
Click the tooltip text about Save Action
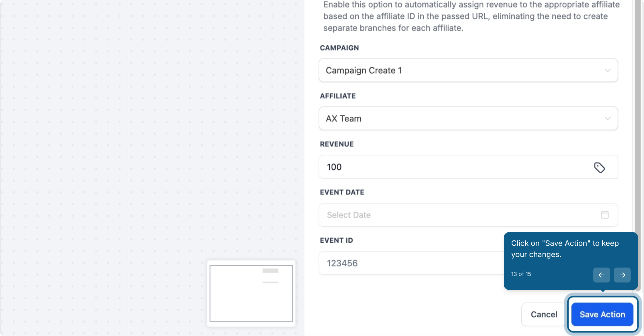click(x=565, y=249)
